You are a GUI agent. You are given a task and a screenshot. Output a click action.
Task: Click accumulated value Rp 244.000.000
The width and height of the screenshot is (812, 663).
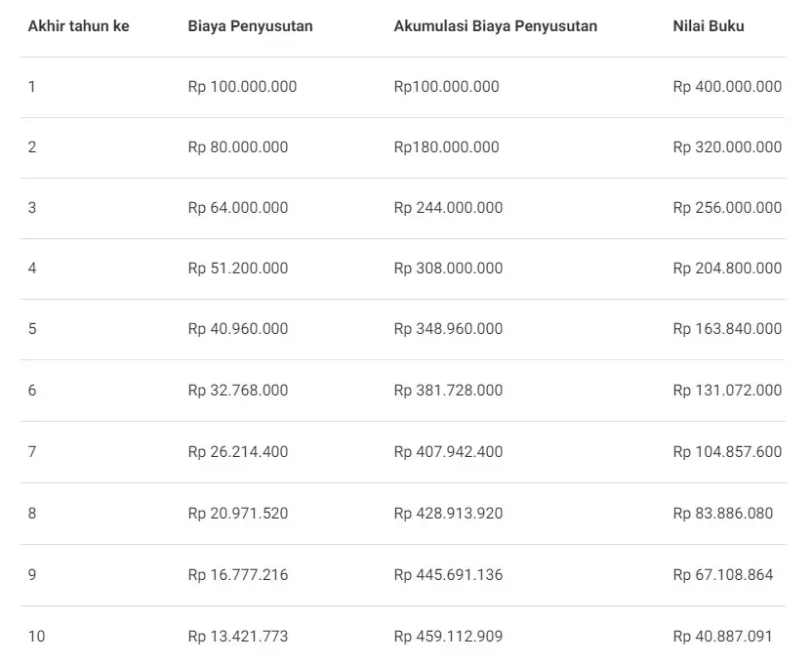448,208
